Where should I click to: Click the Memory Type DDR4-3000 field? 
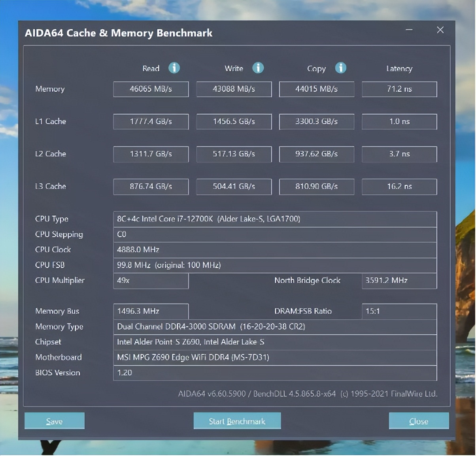click(275, 327)
